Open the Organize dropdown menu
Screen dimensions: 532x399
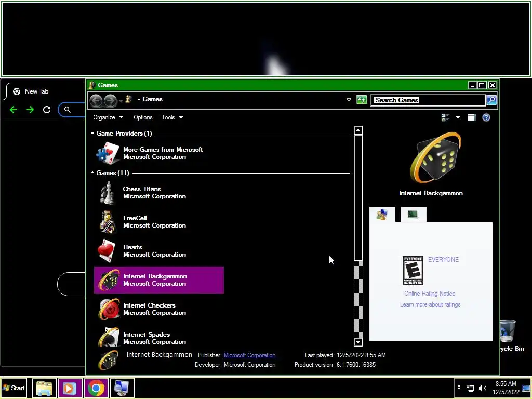click(108, 117)
